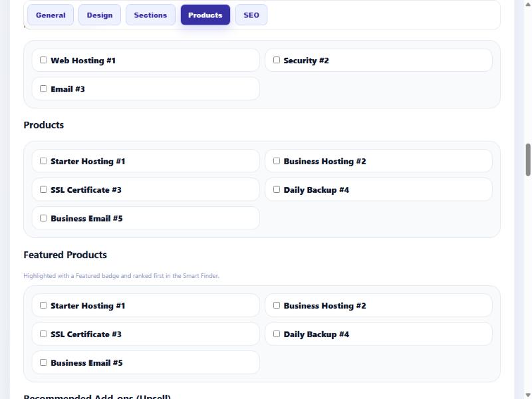Click the Featured Products heading
Screen dimensions: 532x399
[65, 255]
